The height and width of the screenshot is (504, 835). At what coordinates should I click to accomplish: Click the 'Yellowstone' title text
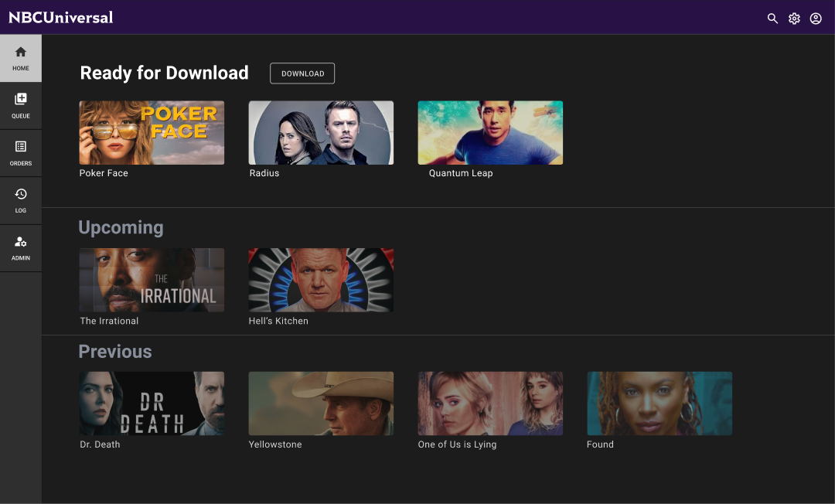[x=275, y=444]
